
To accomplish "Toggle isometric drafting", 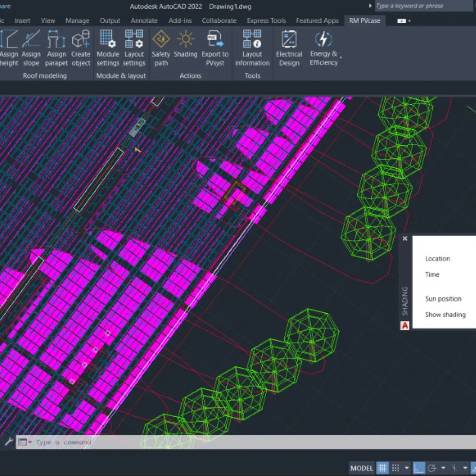I will click(x=454, y=468).
